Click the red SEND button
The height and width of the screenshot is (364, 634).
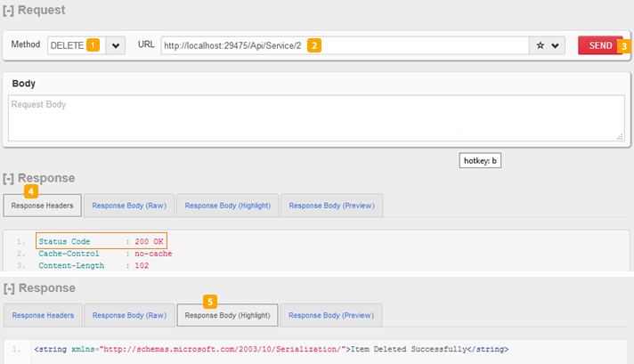[x=600, y=45]
